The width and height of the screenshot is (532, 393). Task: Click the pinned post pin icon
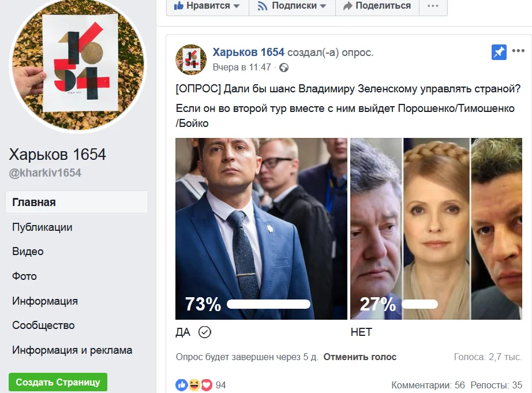[499, 53]
